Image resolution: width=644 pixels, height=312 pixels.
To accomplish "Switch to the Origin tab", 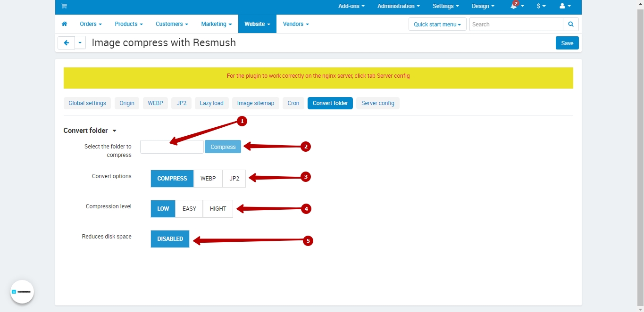I will coord(127,103).
